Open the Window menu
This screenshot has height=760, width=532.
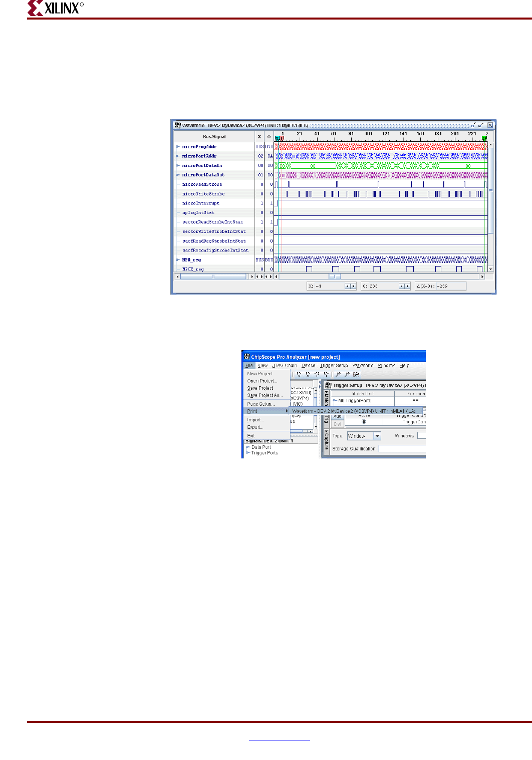[x=386, y=365]
